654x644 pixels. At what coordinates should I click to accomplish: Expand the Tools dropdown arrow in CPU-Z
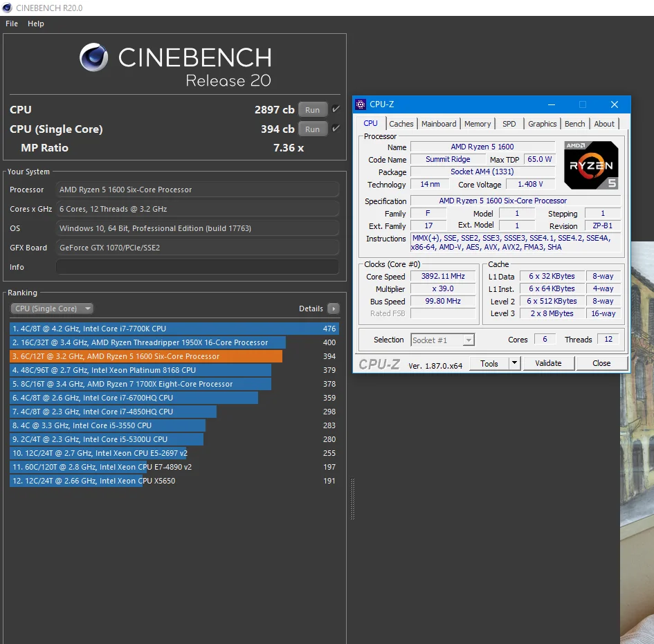click(515, 363)
